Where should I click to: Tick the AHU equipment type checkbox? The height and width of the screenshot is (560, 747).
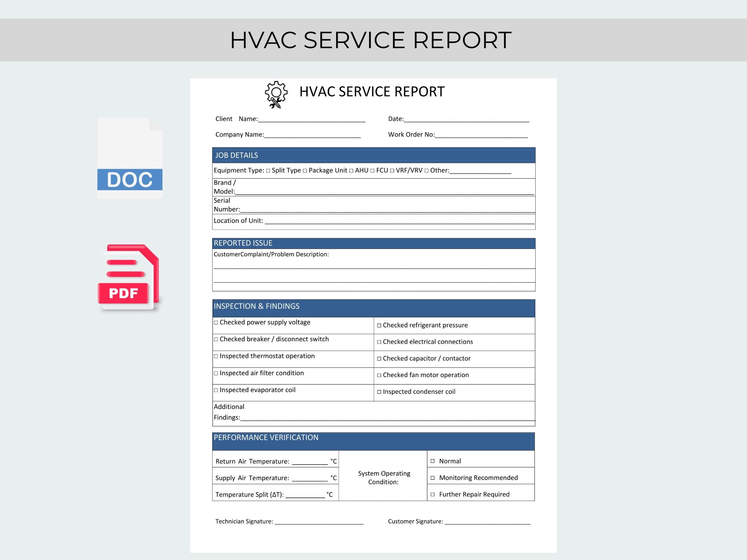tap(351, 171)
